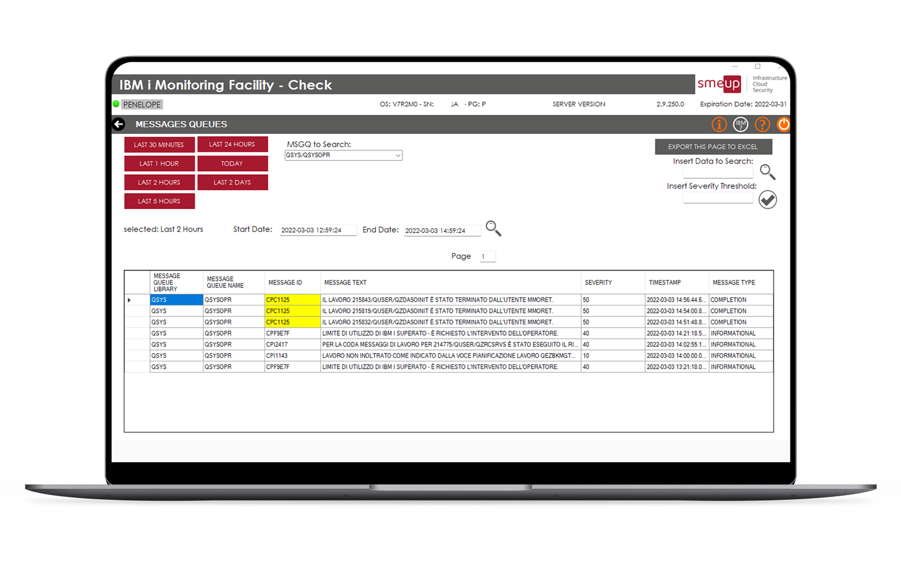This screenshot has width=901, height=588.
Task: Select message ID CPI1143 cell
Action: 292,356
